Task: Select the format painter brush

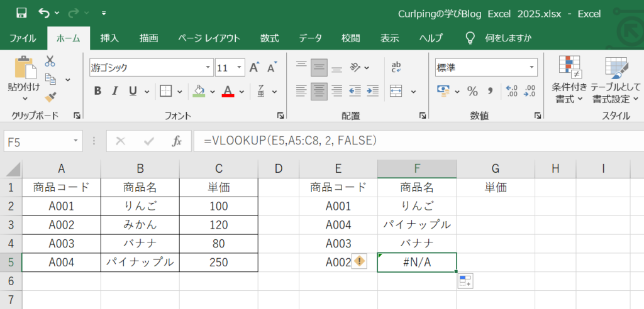Action: tap(50, 97)
